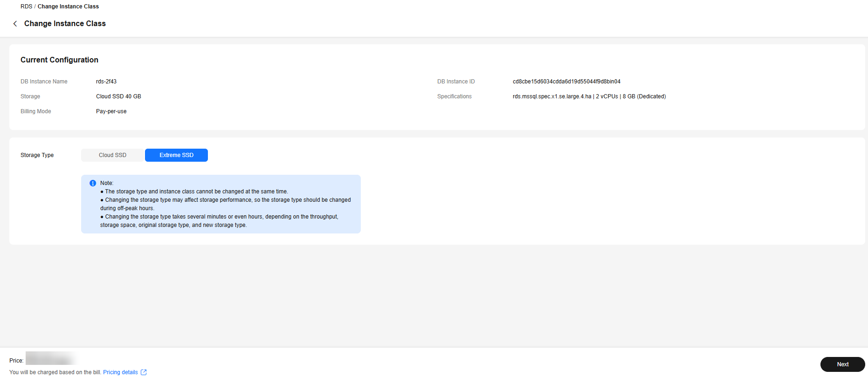Image resolution: width=868 pixels, height=377 pixels.
Task: Click Change Instance Class in the breadcrumb
Action: [x=68, y=7]
